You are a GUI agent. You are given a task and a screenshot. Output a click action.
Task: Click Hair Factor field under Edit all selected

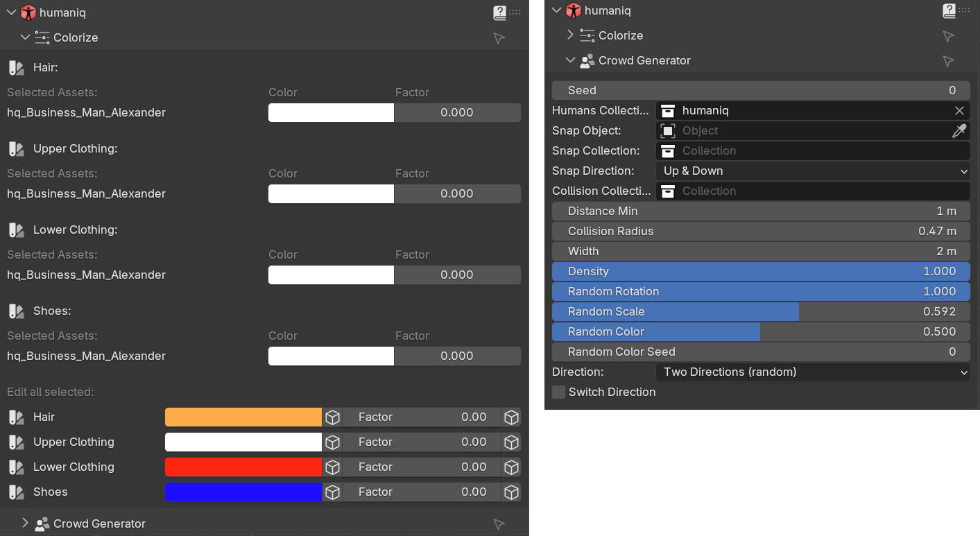[422, 417]
